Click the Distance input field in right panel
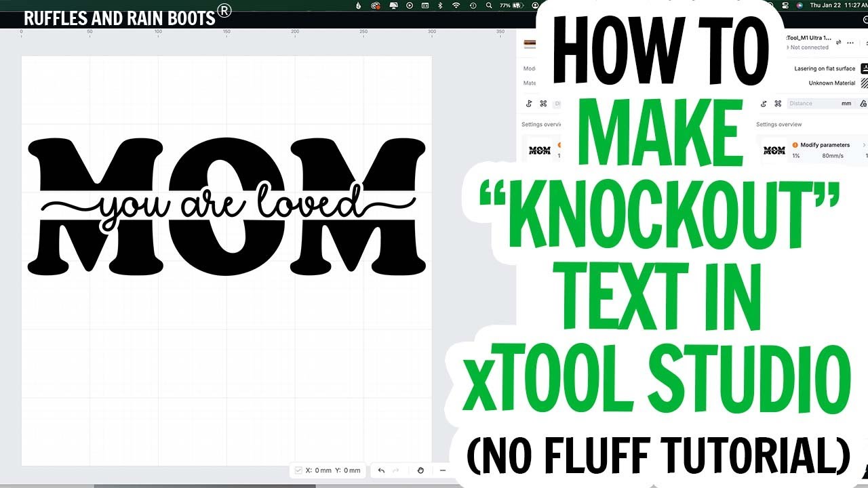 pos(821,104)
